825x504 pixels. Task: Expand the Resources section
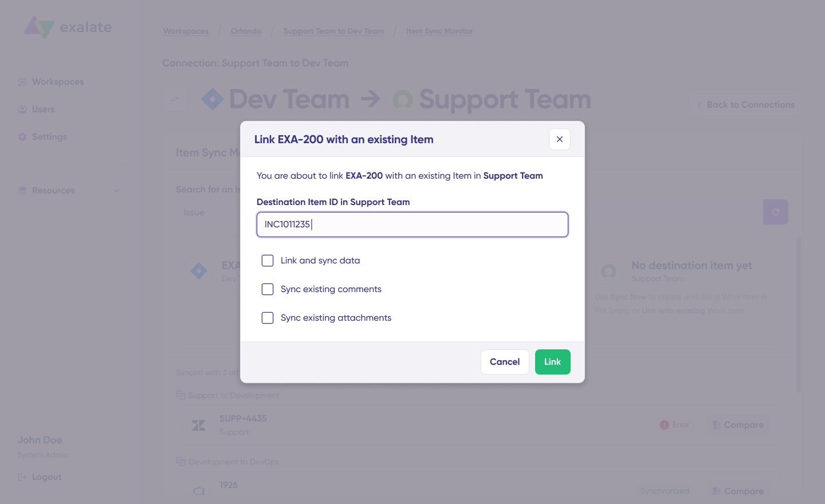116,190
